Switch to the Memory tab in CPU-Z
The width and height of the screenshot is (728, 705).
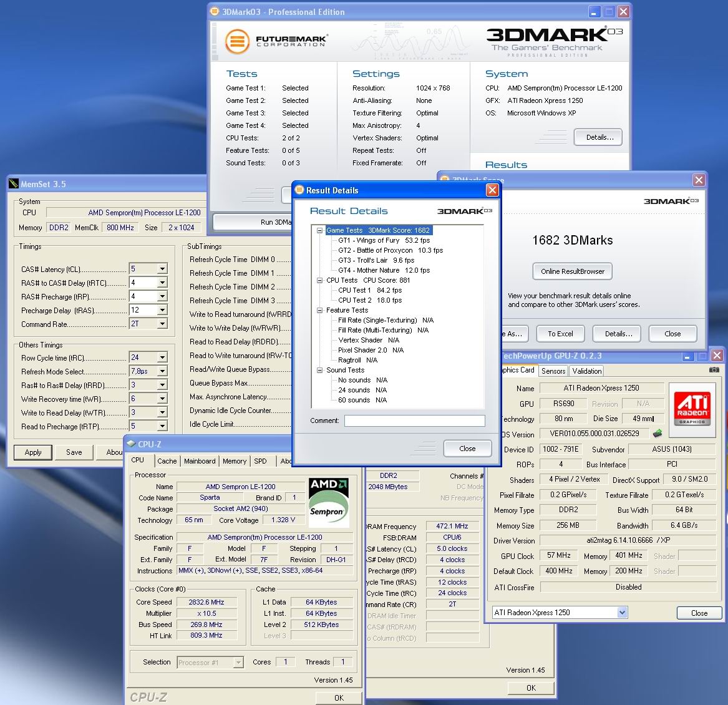pos(235,460)
